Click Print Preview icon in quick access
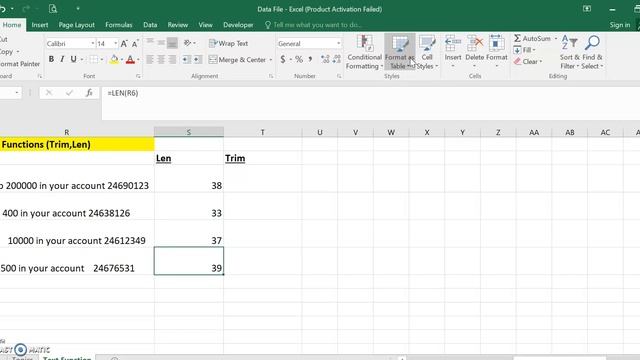The width and height of the screenshot is (640, 360). tap(53, 9)
